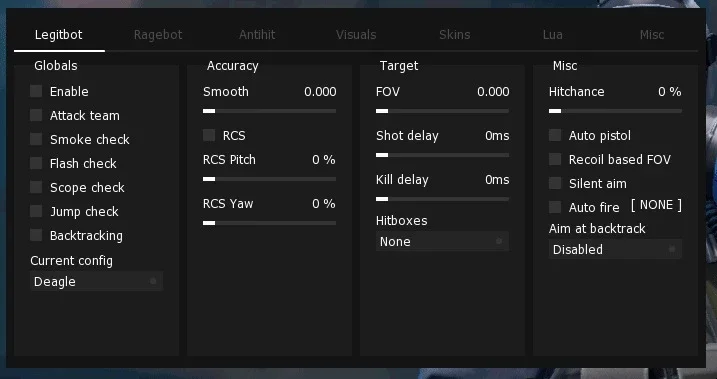Image resolution: width=717 pixels, height=379 pixels.
Task: Switch to the Ragebot tab
Action: pos(158,35)
